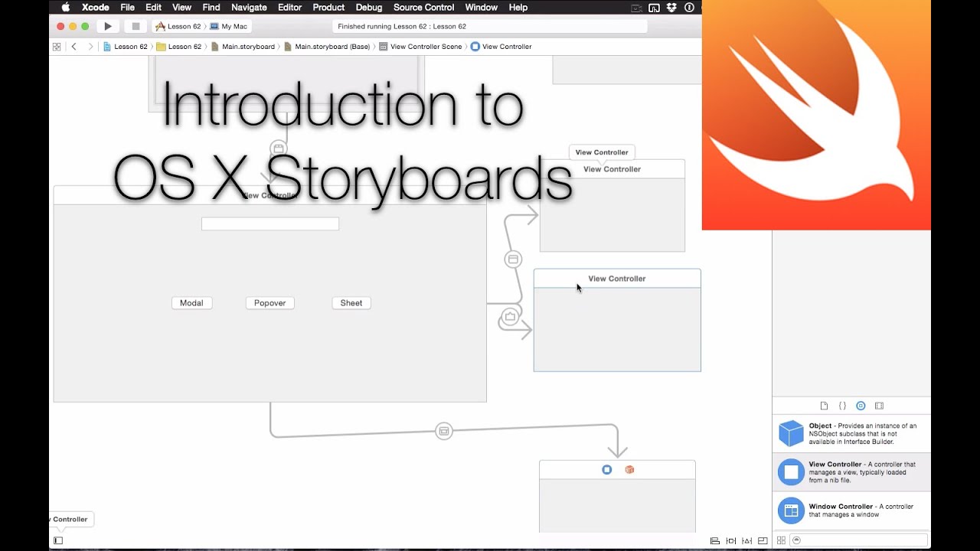This screenshot has width=980, height=551.
Task: Open the Source Control menu
Action: pyautogui.click(x=423, y=7)
